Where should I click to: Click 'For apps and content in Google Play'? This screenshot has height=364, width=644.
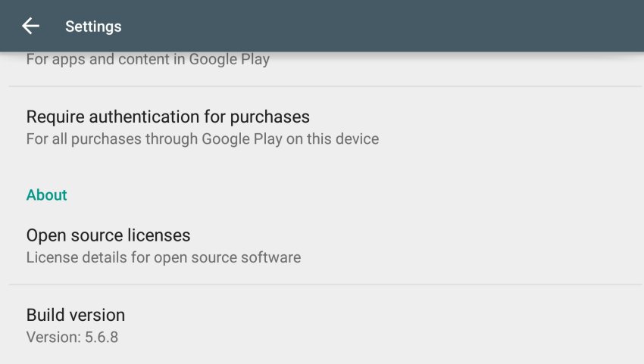[x=148, y=59]
